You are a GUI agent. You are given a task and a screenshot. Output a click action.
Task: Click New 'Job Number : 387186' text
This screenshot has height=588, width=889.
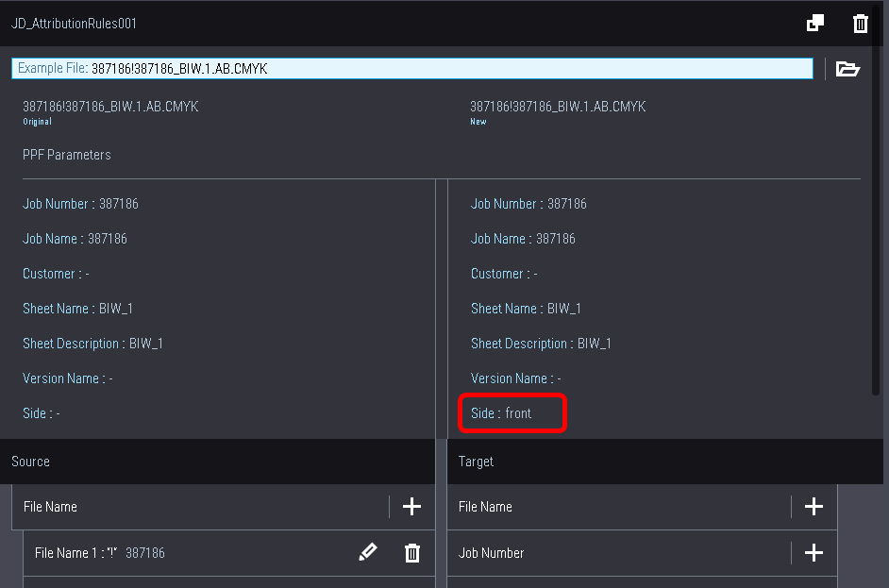coord(528,204)
